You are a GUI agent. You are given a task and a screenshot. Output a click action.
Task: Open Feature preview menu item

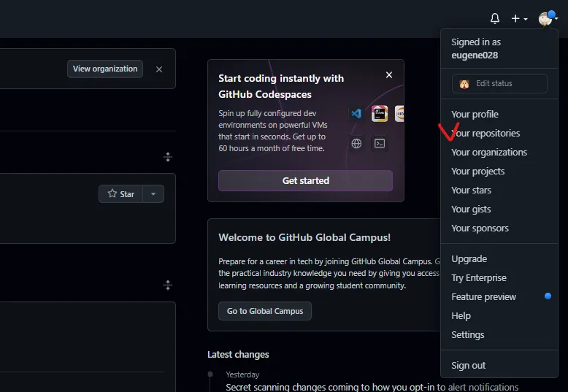[483, 297]
